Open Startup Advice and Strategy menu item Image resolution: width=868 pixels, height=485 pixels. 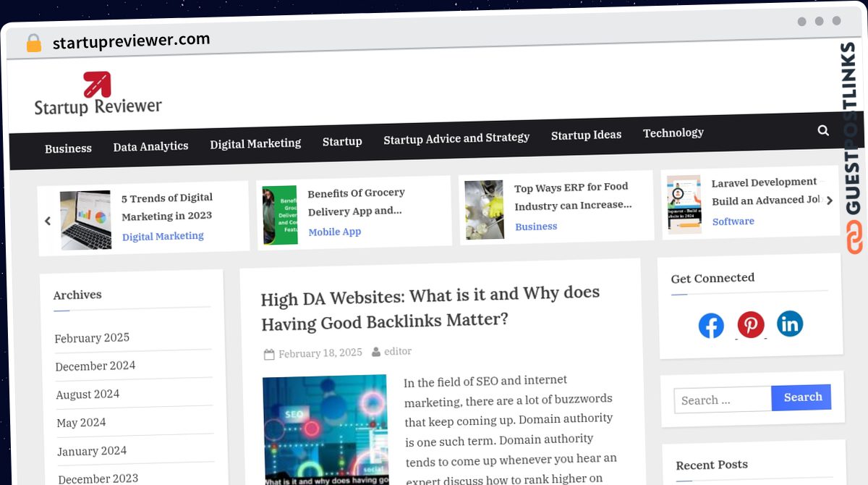tap(456, 138)
